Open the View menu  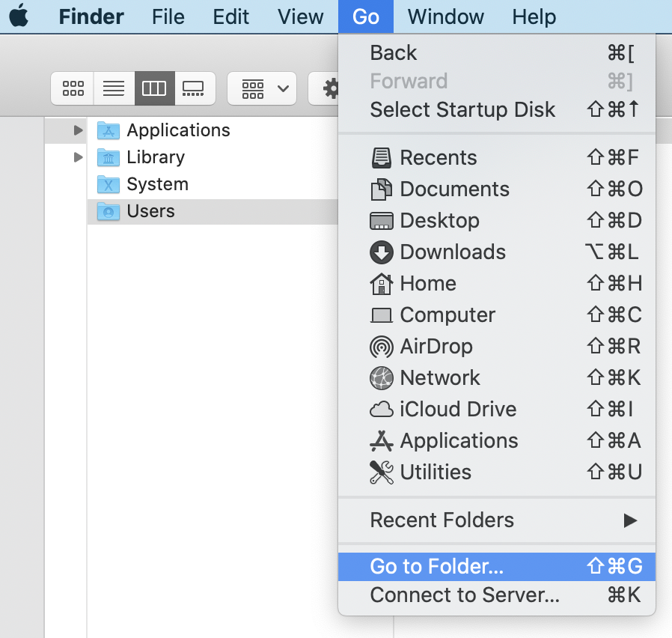tap(300, 16)
